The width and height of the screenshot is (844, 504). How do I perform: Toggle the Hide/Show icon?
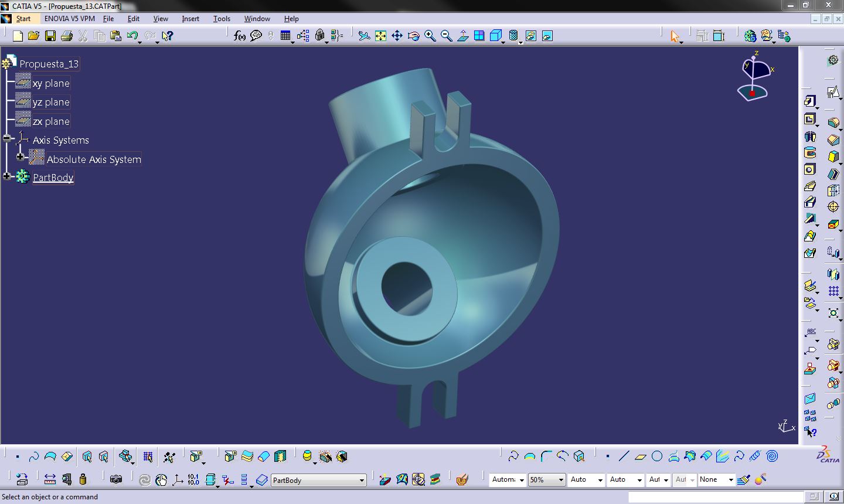[531, 36]
